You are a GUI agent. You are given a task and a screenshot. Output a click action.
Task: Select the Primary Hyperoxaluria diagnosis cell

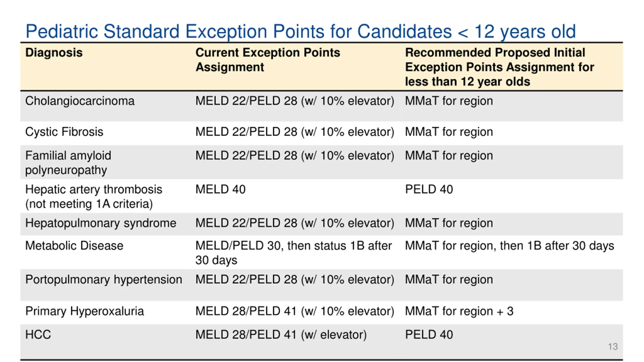[85, 311]
